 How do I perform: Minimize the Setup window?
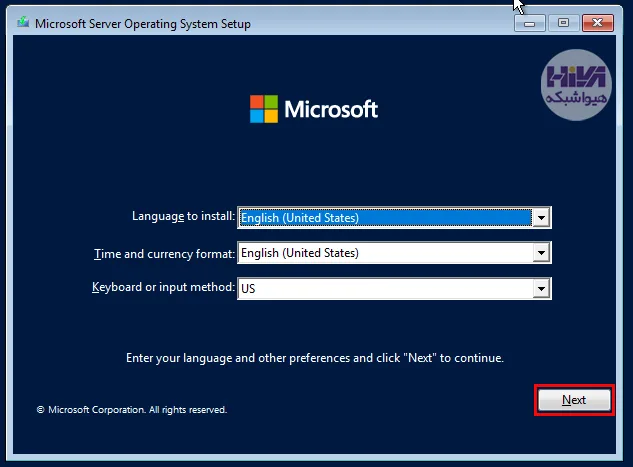pyautogui.click(x=529, y=23)
